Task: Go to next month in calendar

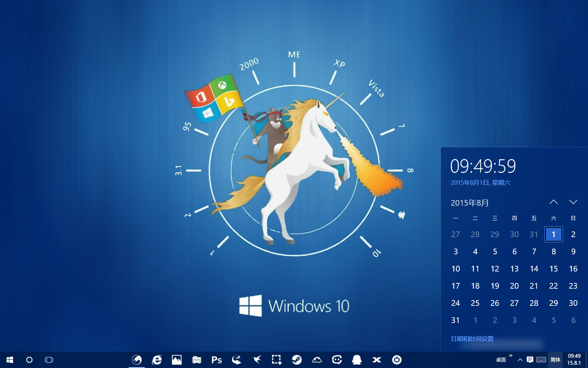Action: pos(573,202)
